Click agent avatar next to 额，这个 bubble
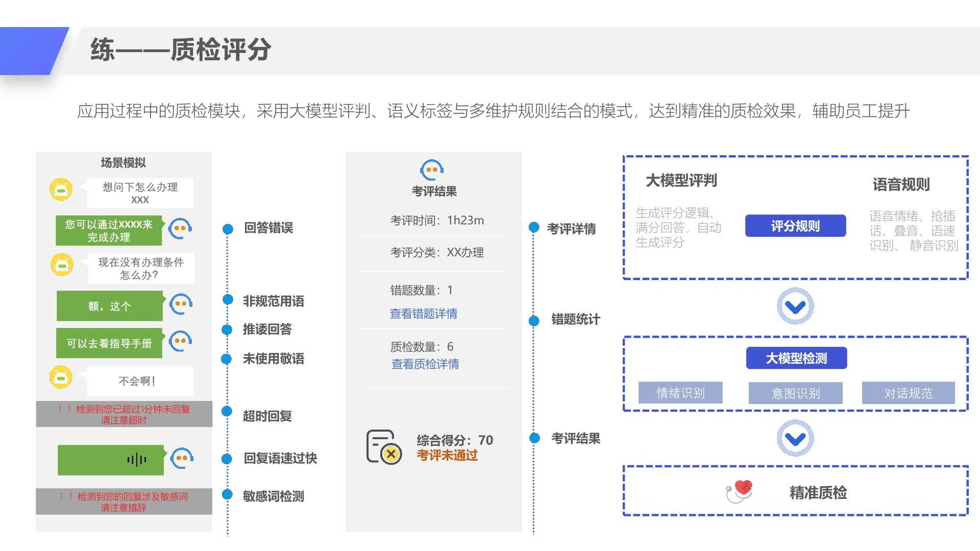 (181, 304)
